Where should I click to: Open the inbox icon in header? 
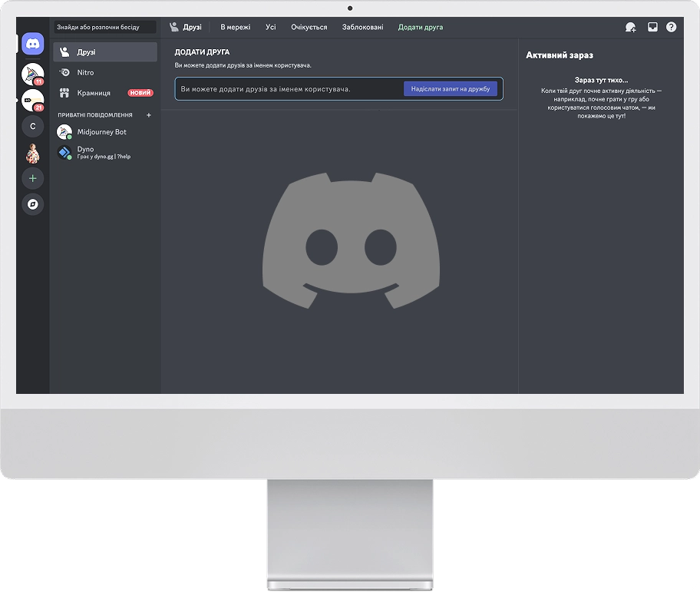click(652, 27)
